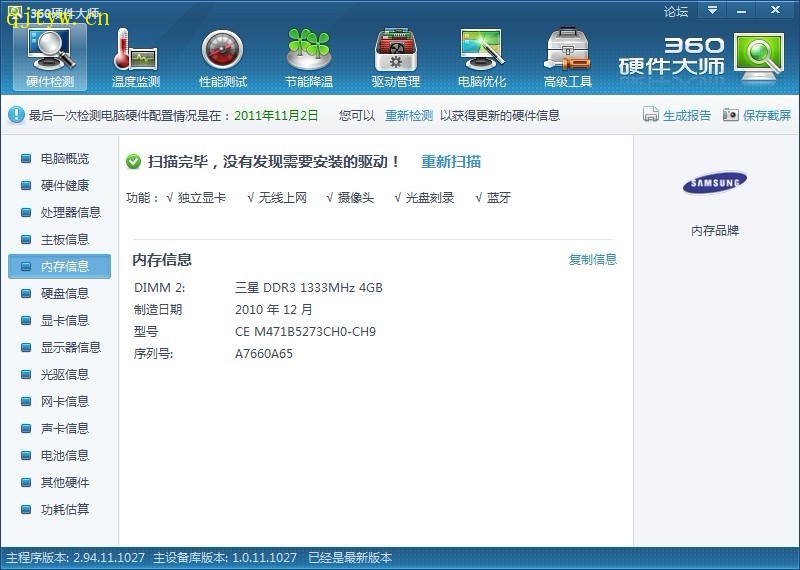Click the serial number A7660A65
The image size is (800, 570).
coord(264,354)
